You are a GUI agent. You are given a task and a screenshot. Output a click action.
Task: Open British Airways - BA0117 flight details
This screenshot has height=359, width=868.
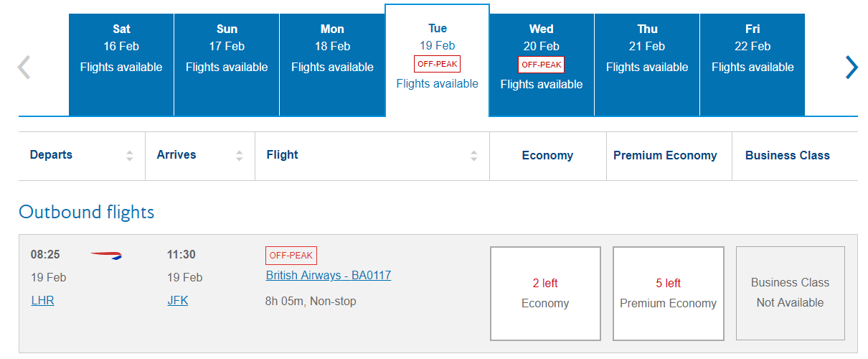(329, 276)
